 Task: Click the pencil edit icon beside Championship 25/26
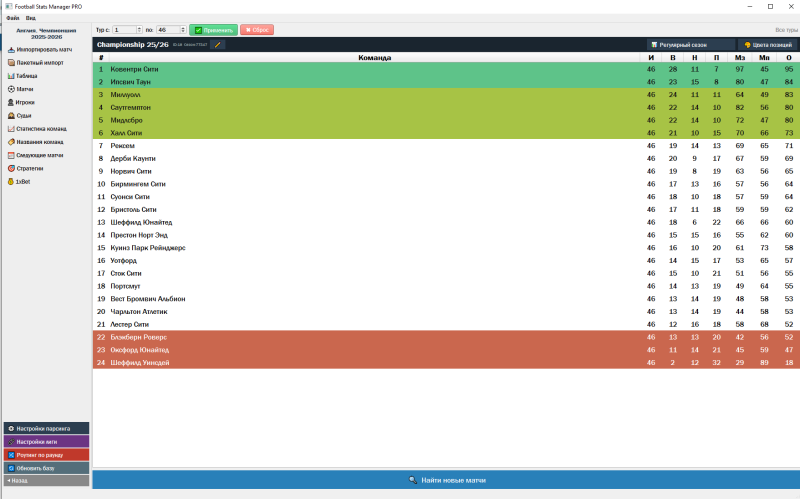click(x=218, y=45)
